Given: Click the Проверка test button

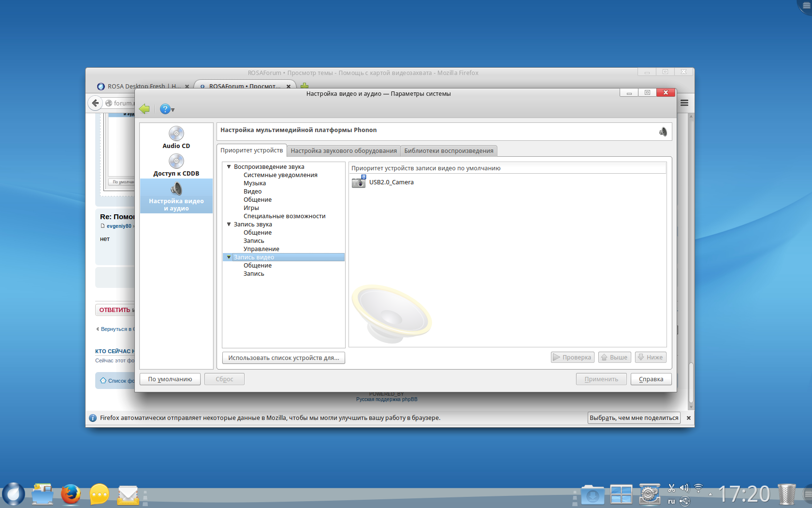Looking at the screenshot, I should tap(572, 358).
